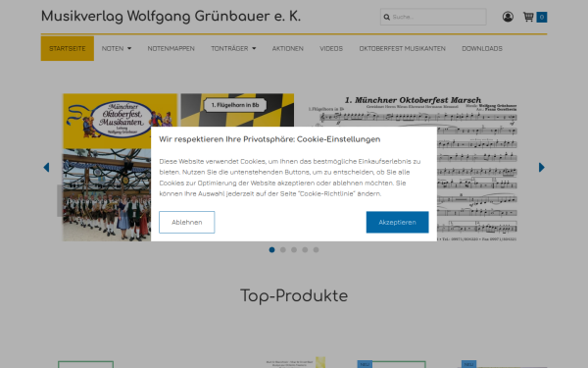Open the Aktionen menu item

287,48
